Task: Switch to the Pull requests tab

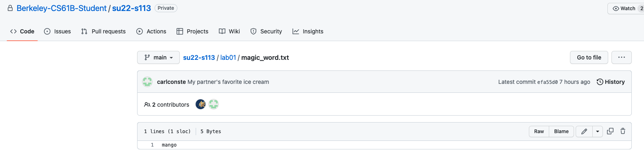Action: 103,31
